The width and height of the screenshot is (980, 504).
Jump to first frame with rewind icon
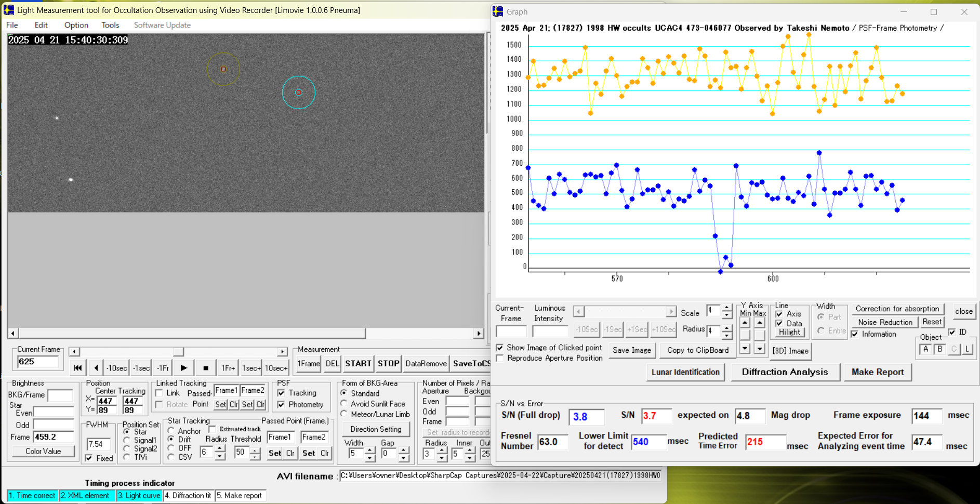77,368
